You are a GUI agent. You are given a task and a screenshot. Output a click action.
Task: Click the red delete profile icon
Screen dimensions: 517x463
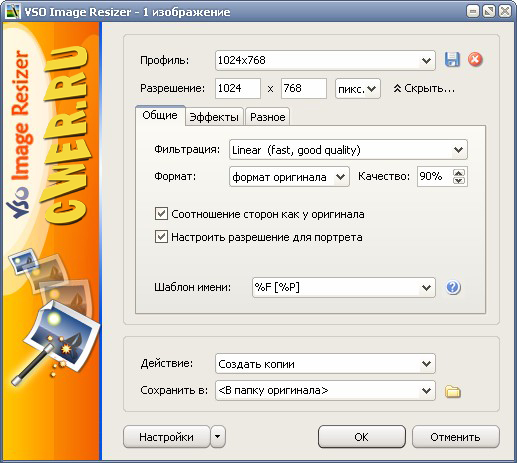point(475,60)
